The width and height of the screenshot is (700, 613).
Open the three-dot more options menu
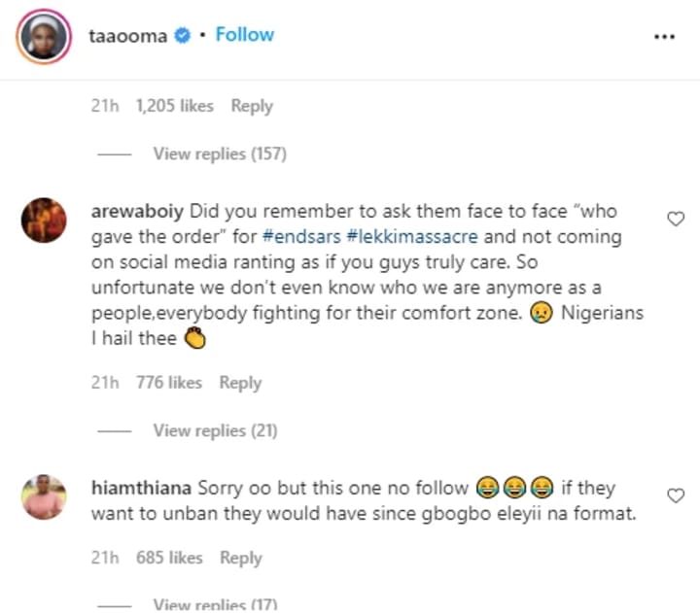[x=664, y=37]
